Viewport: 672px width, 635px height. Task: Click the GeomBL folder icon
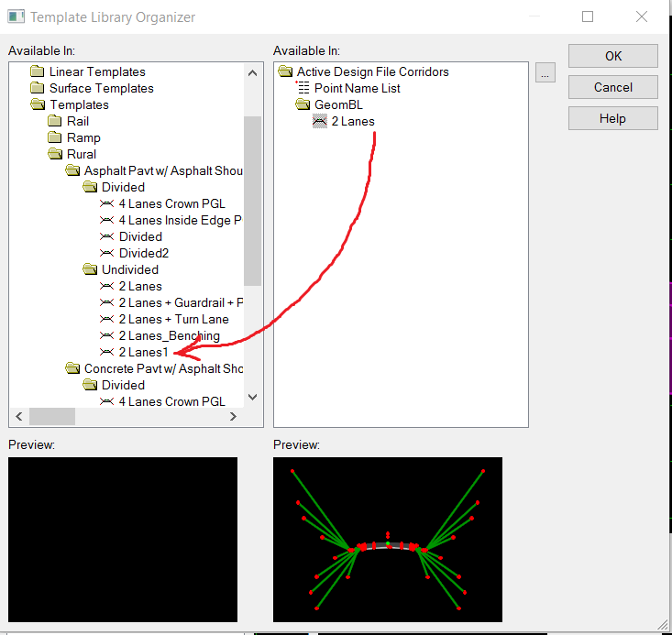[303, 104]
